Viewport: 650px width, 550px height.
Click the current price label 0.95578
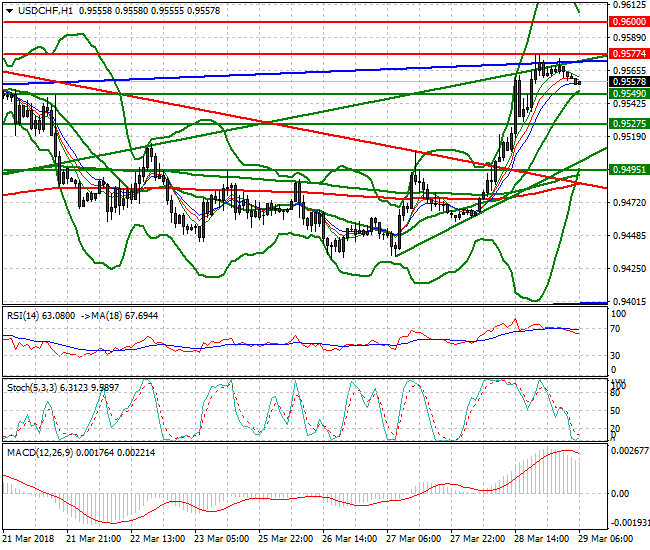click(629, 82)
